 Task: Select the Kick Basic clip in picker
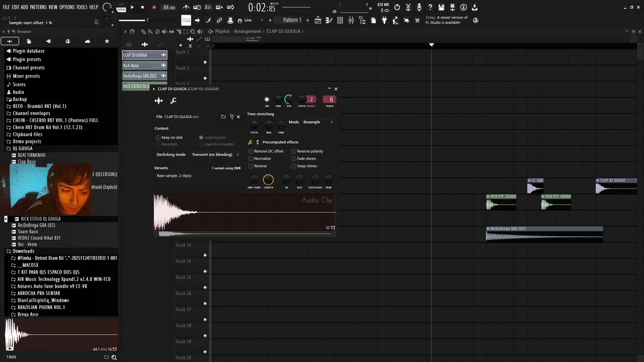[145, 65]
